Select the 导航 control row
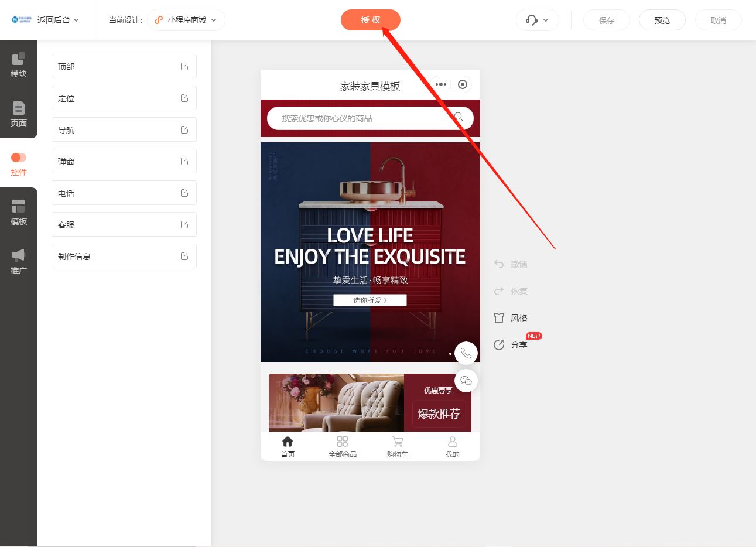This screenshot has height=547, width=756. (x=124, y=129)
